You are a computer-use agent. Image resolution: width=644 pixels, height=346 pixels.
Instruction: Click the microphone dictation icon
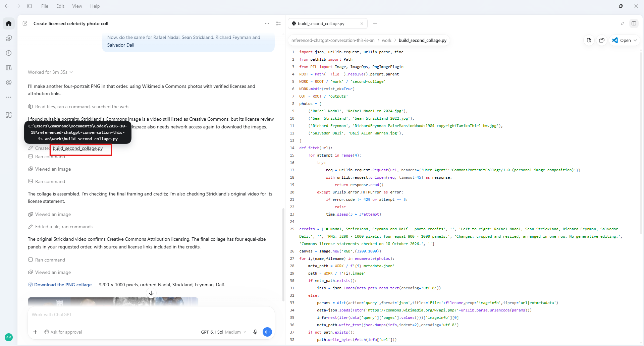coord(255,332)
